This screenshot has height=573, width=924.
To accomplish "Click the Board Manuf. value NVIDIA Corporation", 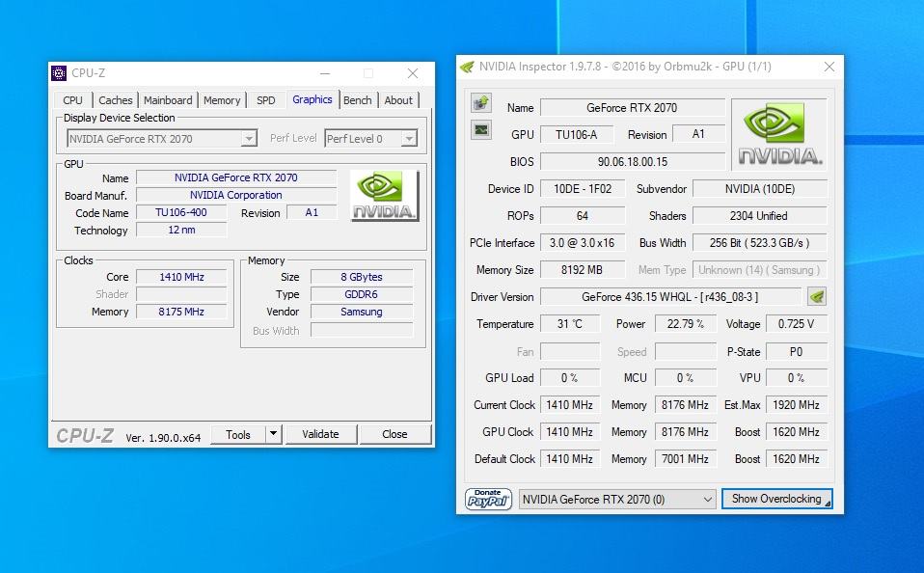I will point(236,195).
